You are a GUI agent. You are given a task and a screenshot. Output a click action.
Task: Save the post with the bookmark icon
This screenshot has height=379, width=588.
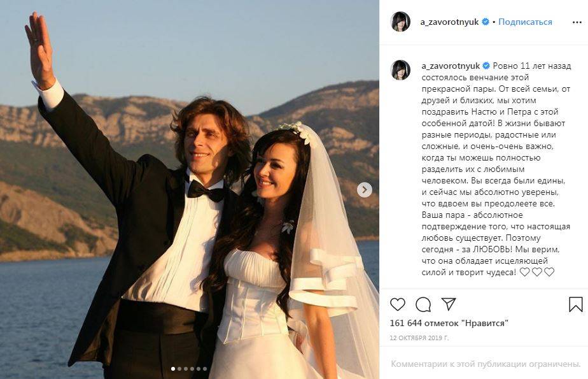click(x=575, y=304)
